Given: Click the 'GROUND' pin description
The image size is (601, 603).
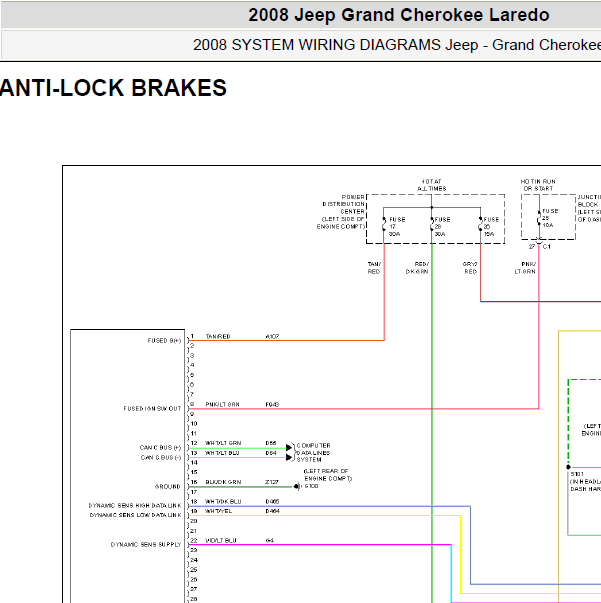Looking at the screenshot, I should [167, 486].
